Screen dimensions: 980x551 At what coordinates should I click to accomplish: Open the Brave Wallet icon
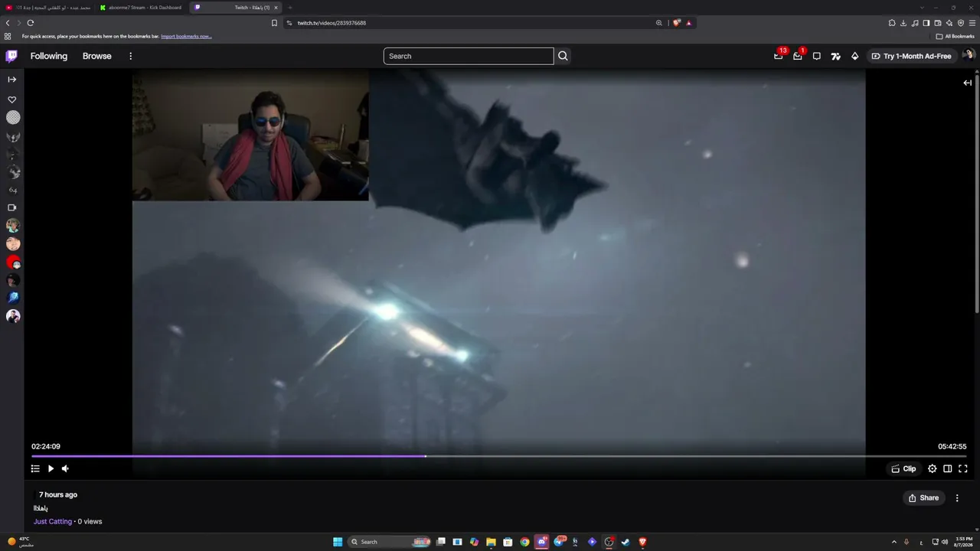(938, 23)
